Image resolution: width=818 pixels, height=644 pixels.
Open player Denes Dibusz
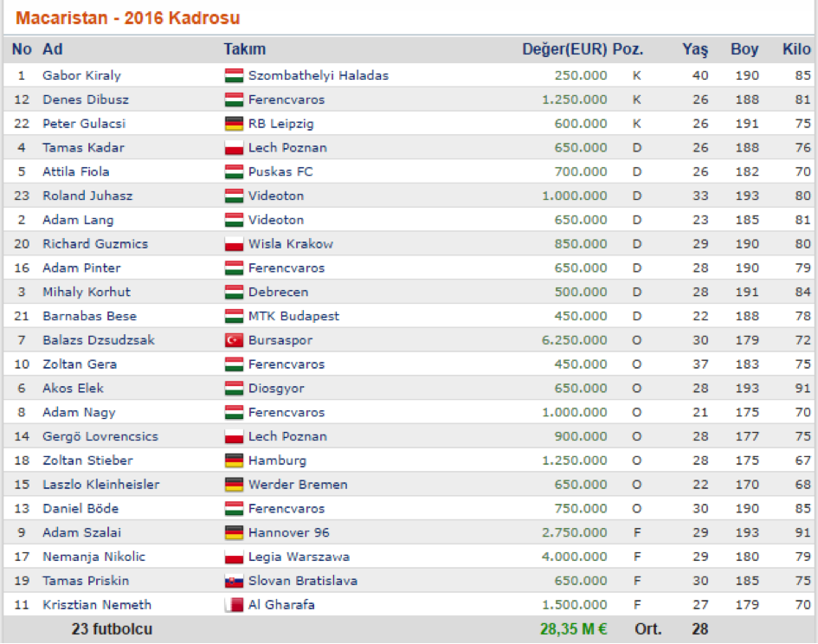[x=86, y=100]
